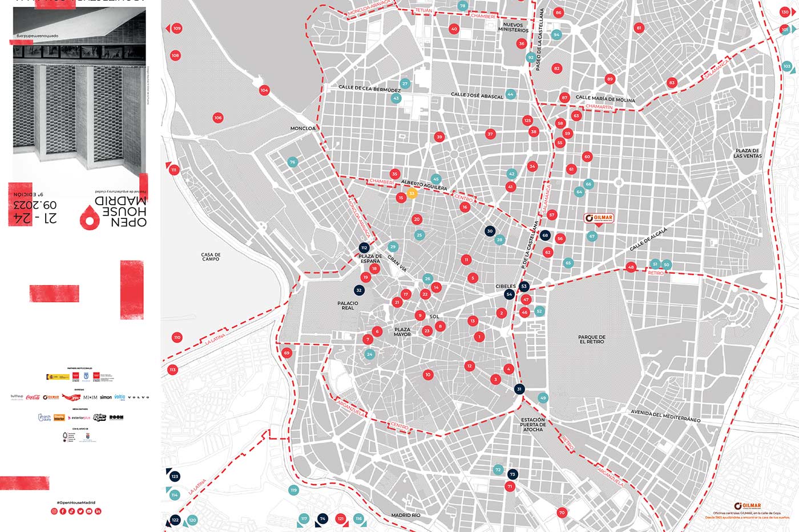This screenshot has width=799, height=532.
Task: Click the 'AVENIDA DEL MEDITERRÁNEO' label
Action: [665, 416]
